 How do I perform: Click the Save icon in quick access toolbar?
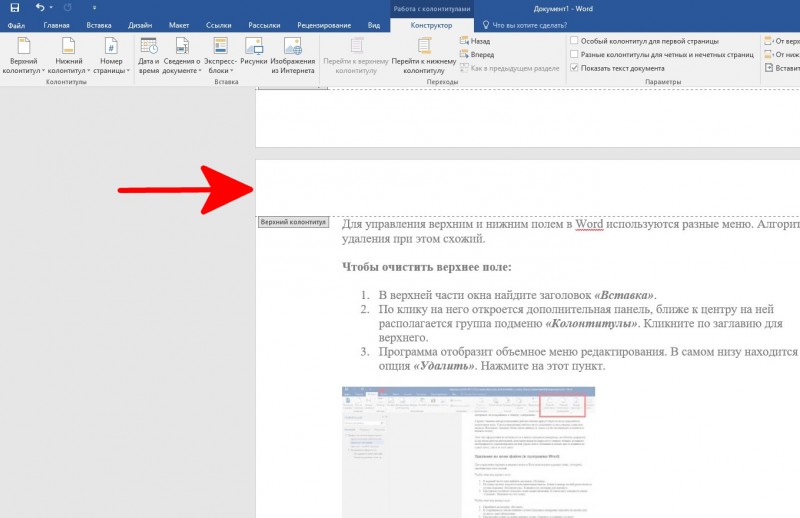click(x=15, y=8)
